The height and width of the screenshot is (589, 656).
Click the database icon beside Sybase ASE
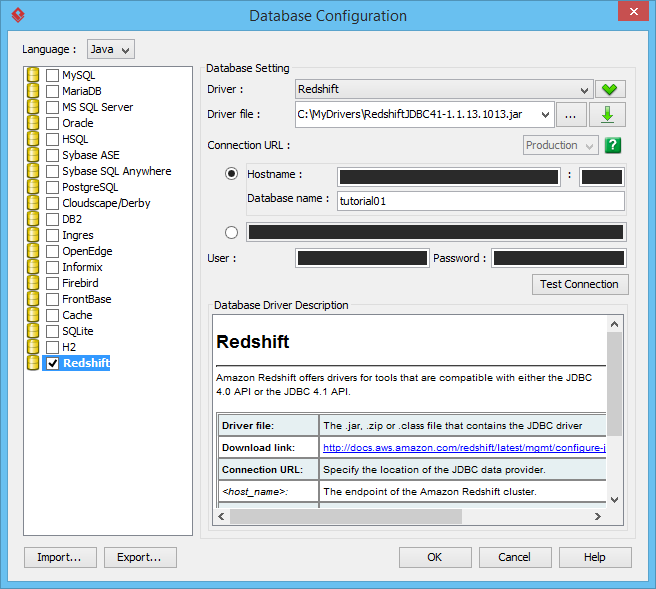tap(33, 155)
